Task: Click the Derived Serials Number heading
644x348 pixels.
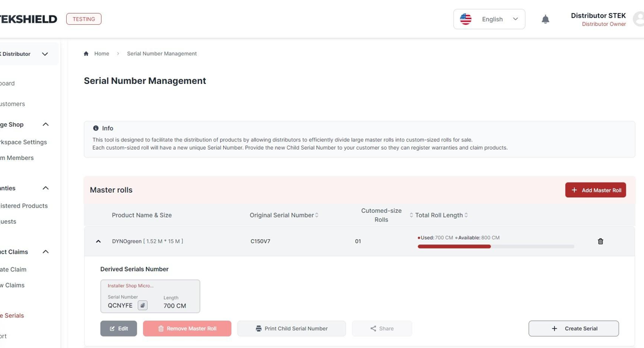Action: 135,269
